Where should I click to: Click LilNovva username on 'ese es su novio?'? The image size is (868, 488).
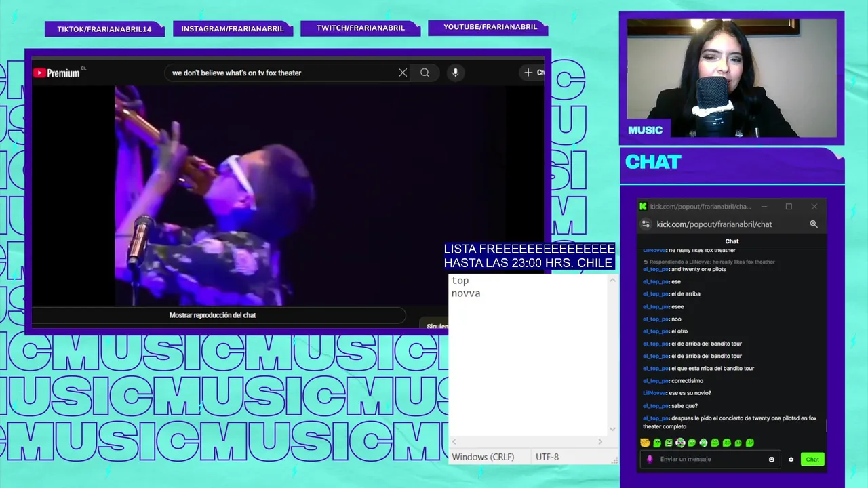pyautogui.click(x=654, y=393)
